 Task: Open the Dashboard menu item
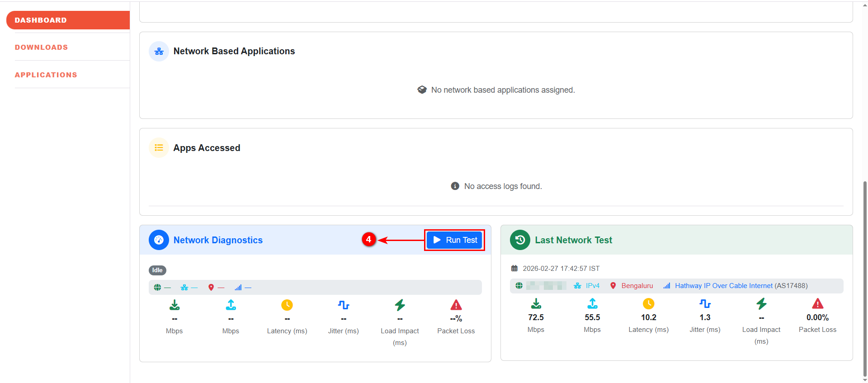(x=41, y=20)
